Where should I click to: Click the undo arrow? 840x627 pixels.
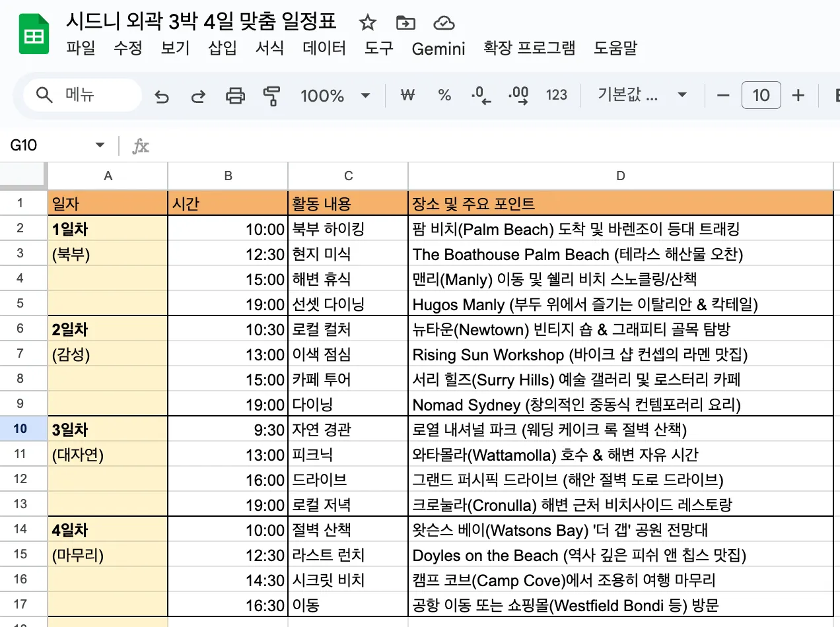click(162, 96)
